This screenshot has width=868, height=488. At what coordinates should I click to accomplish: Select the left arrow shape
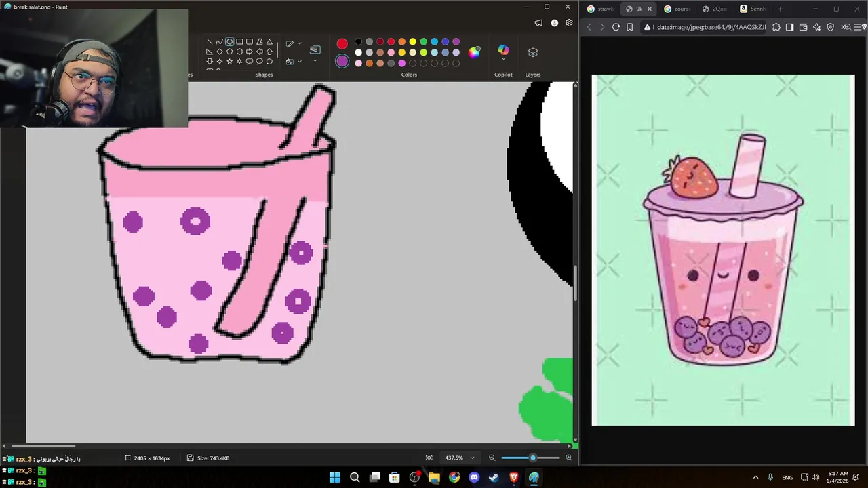click(259, 52)
